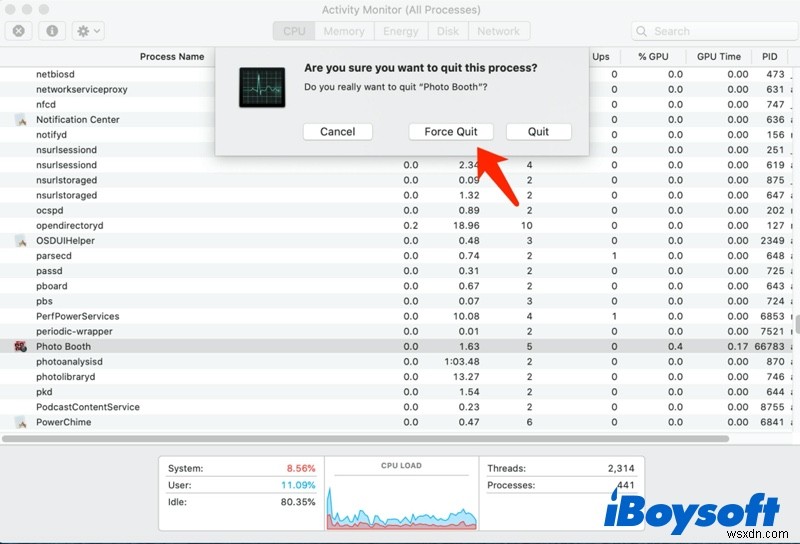Click the Activity Monitor icon in dialog
800x544 pixels.
click(262, 87)
